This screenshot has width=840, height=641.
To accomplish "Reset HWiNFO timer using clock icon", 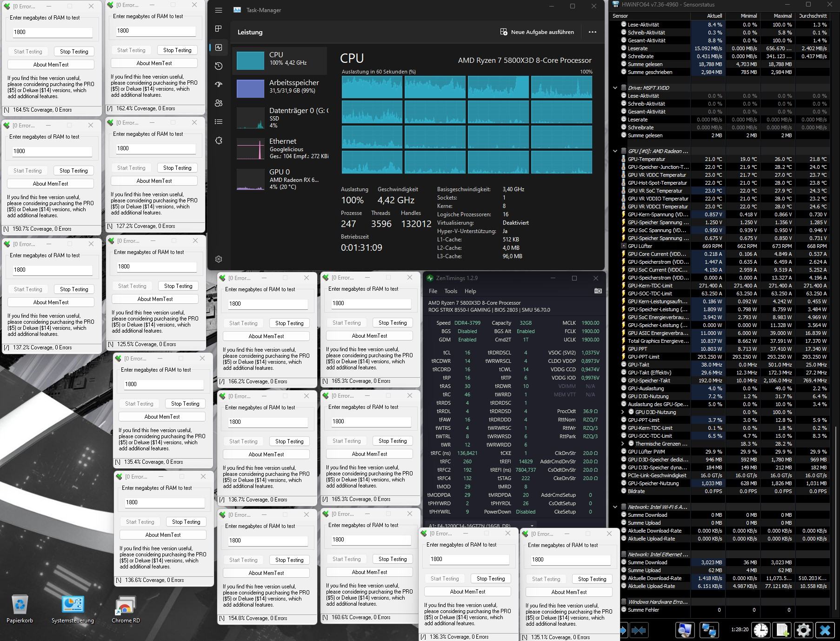I will click(x=761, y=630).
